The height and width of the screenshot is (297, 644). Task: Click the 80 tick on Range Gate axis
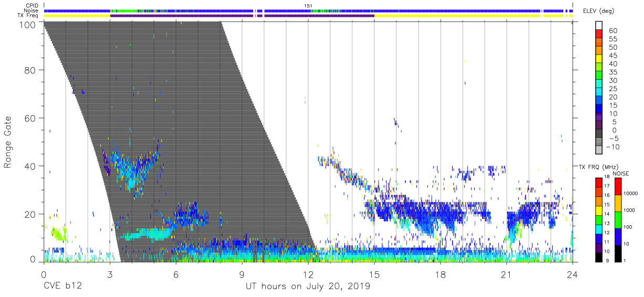click(x=30, y=70)
